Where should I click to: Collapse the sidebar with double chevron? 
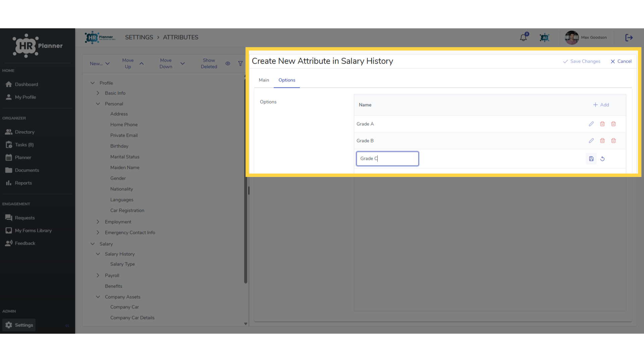coord(67,325)
